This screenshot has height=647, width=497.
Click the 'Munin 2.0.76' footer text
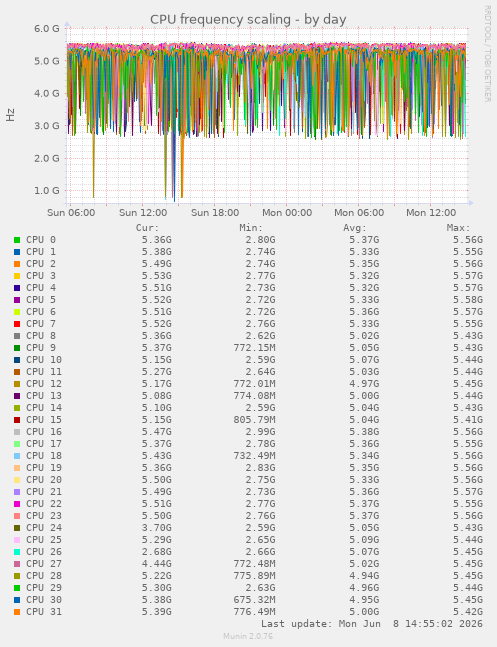(x=248, y=636)
